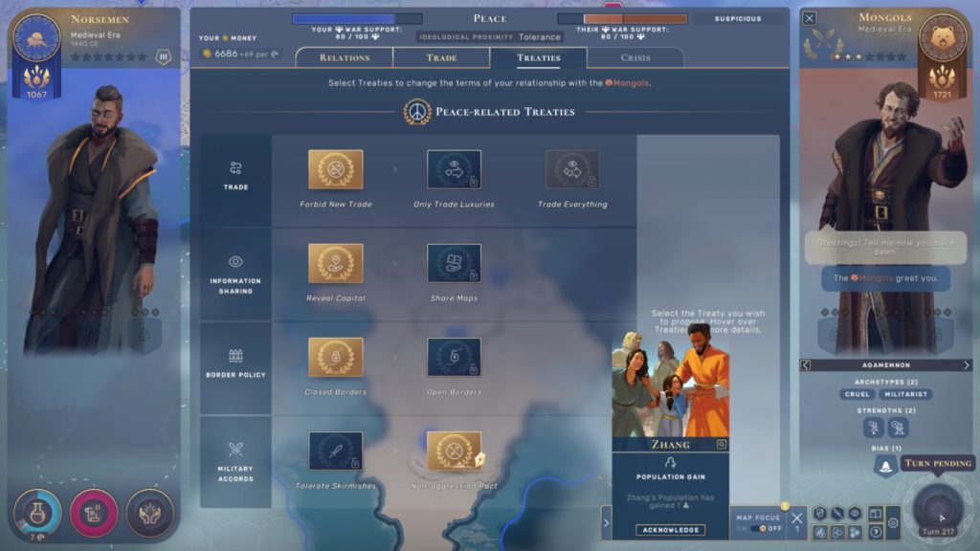The height and width of the screenshot is (551, 980).
Task: Click the Mongols fame score 1721
Action: coord(943,95)
